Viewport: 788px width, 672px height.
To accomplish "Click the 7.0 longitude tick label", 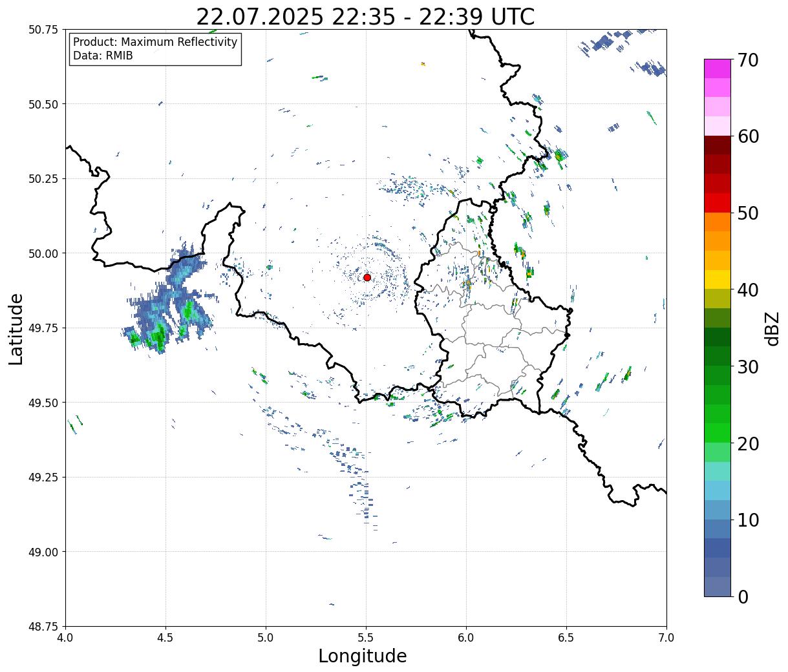I will tap(666, 638).
